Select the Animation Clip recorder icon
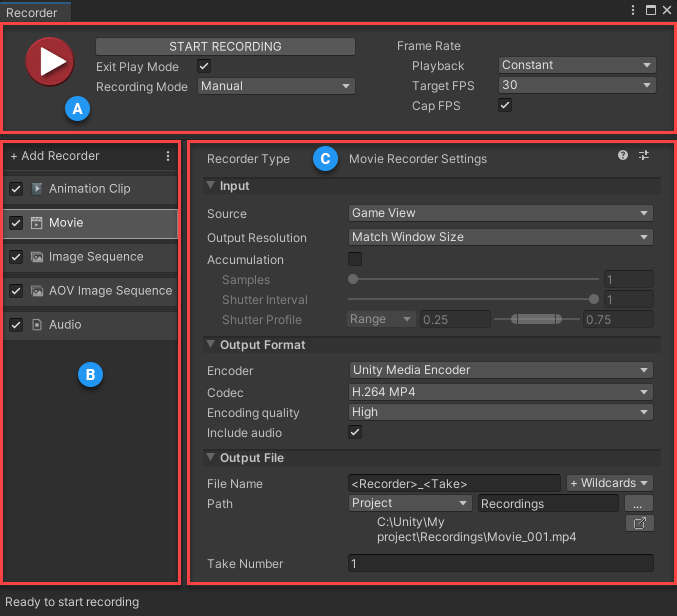677x616 pixels. [x=37, y=189]
